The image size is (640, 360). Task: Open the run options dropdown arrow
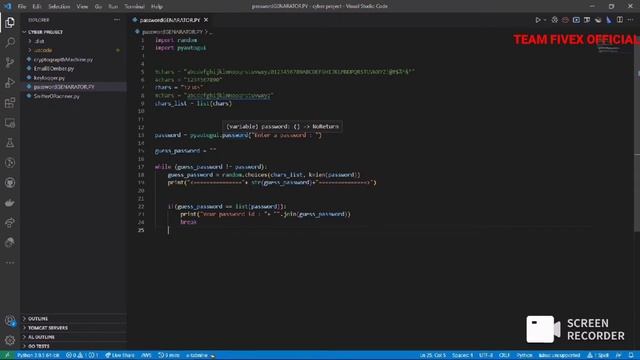click(x=545, y=20)
